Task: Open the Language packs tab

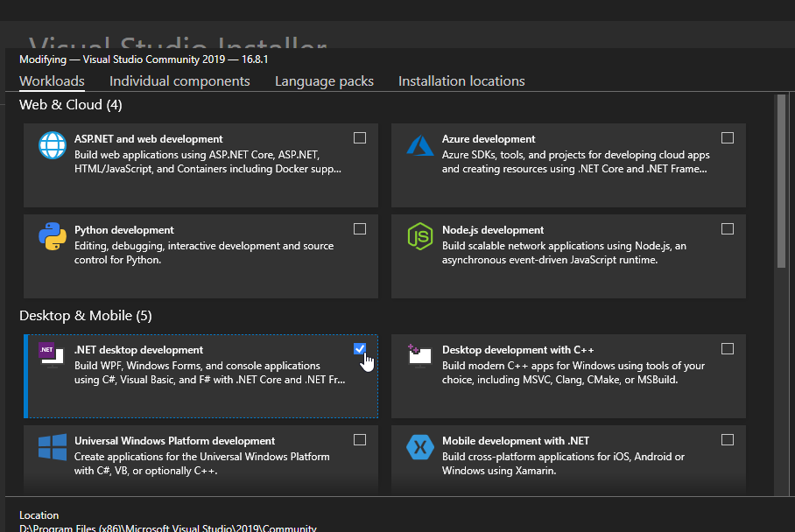Action: click(324, 81)
